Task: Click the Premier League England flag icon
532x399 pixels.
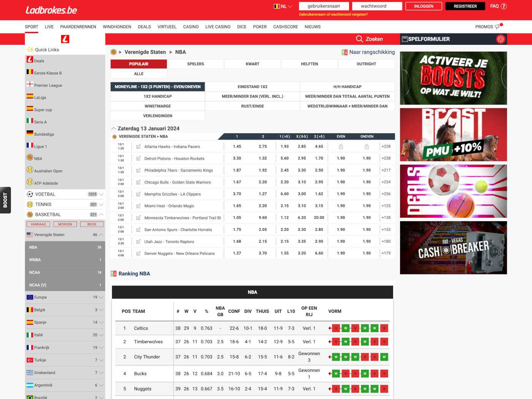Action: coord(30,84)
